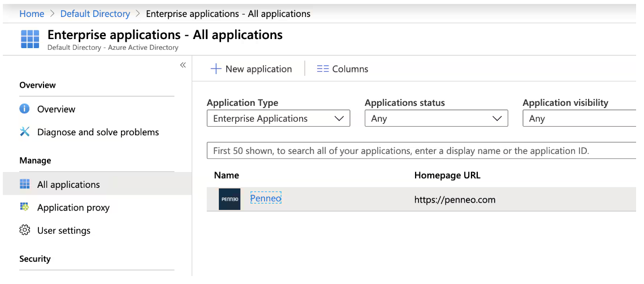Select All applications menu item

point(97,184)
